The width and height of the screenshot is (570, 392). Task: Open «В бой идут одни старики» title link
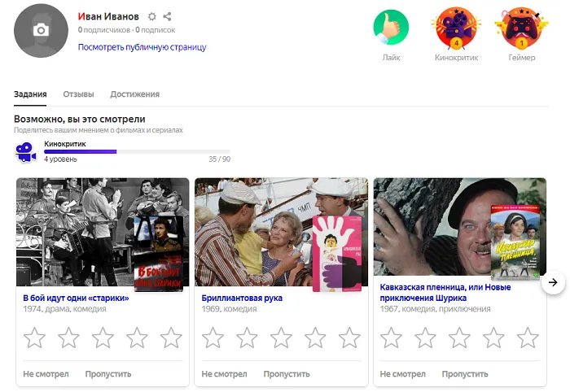point(76,298)
